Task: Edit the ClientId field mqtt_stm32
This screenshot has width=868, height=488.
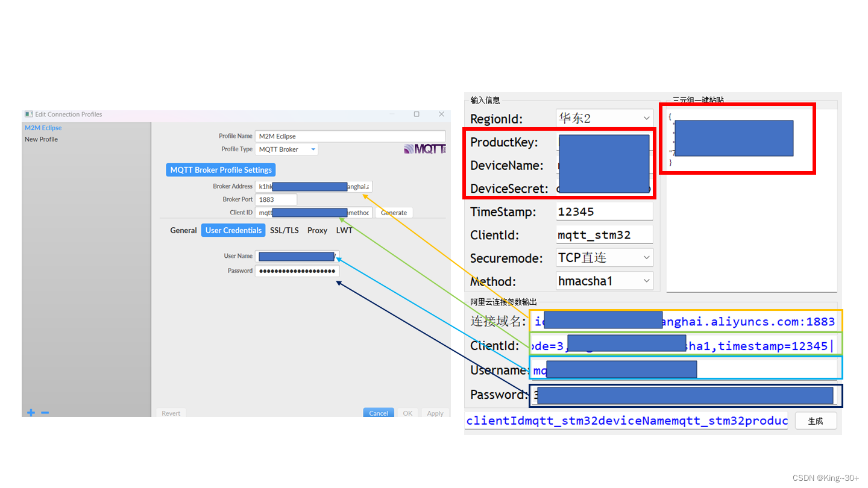Action: pos(605,235)
